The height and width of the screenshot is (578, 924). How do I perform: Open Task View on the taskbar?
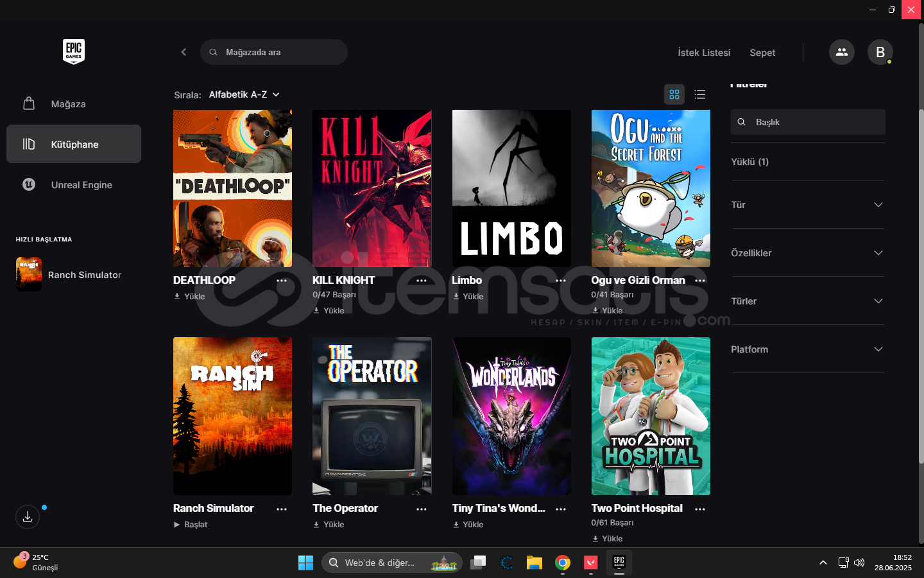pos(477,563)
